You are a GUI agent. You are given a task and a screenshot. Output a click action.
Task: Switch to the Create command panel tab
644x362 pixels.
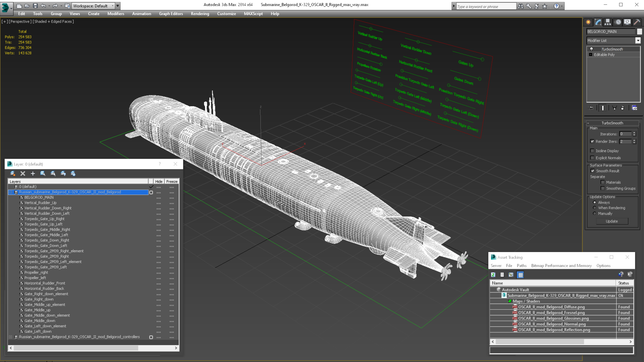point(589,22)
